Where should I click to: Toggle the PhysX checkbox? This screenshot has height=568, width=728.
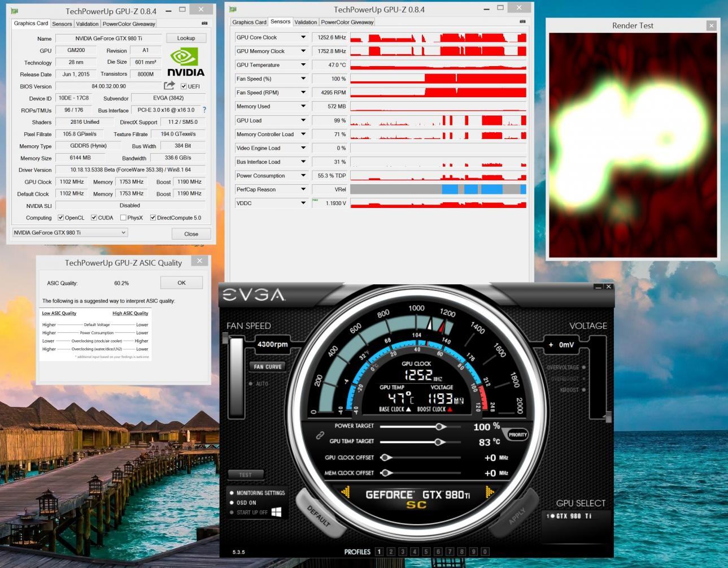pos(123,218)
